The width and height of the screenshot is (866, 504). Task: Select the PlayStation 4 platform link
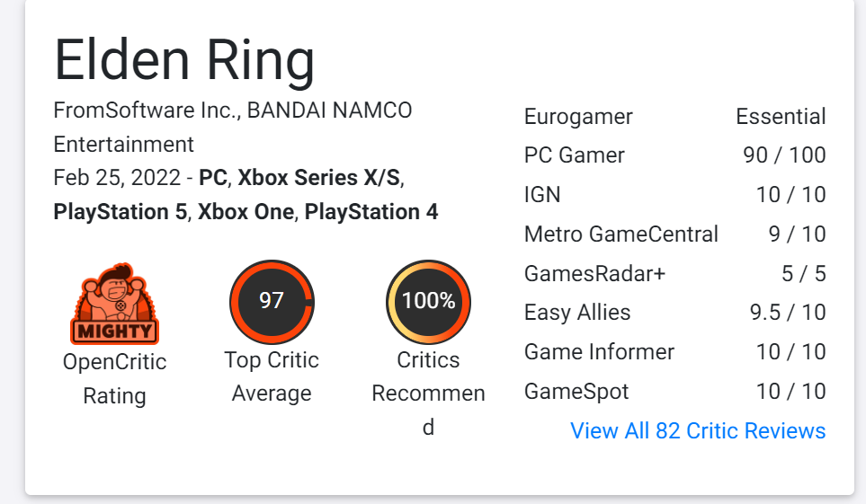[371, 212]
